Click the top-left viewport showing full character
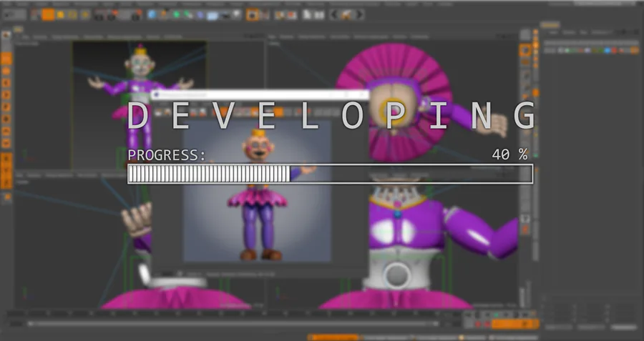This screenshot has height=341, width=644. pos(140,104)
